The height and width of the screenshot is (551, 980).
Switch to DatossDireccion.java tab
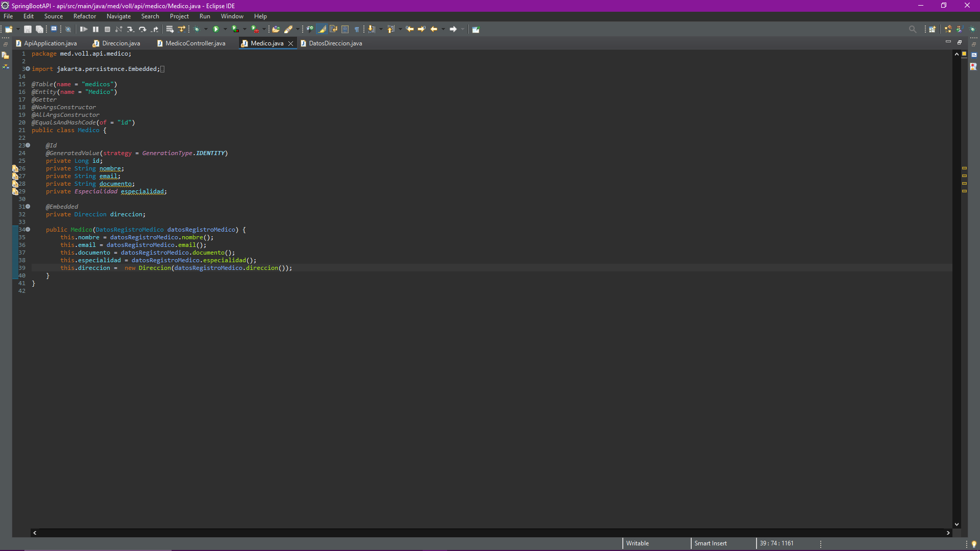[x=335, y=43]
